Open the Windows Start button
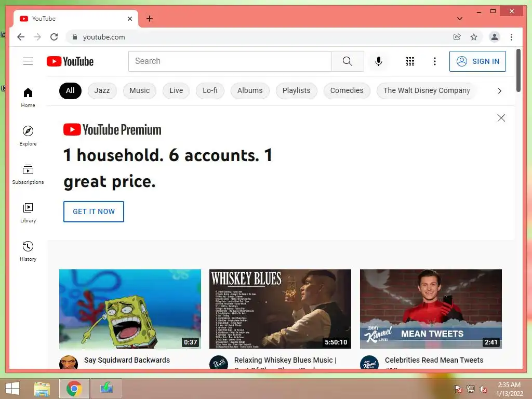The image size is (532, 399). click(x=12, y=389)
